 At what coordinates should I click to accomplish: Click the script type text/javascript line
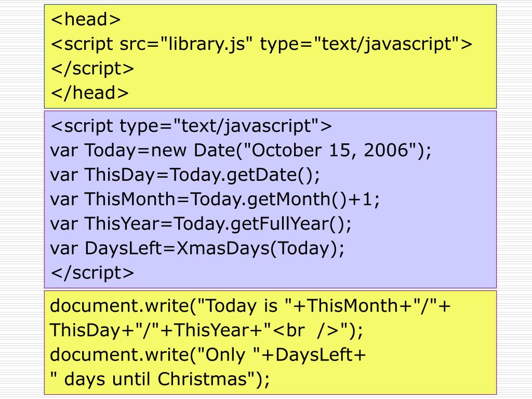[x=191, y=126]
